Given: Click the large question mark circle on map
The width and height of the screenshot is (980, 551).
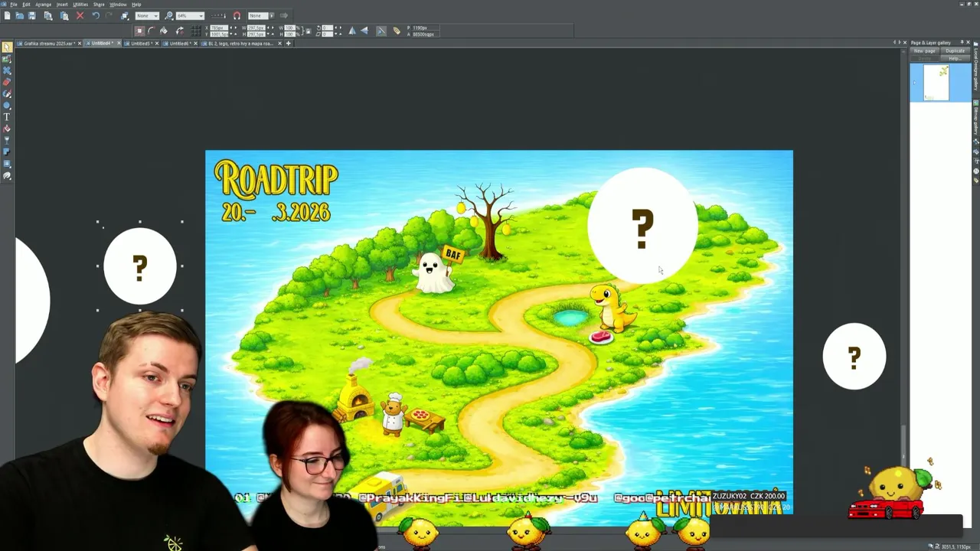Looking at the screenshot, I should click(642, 227).
